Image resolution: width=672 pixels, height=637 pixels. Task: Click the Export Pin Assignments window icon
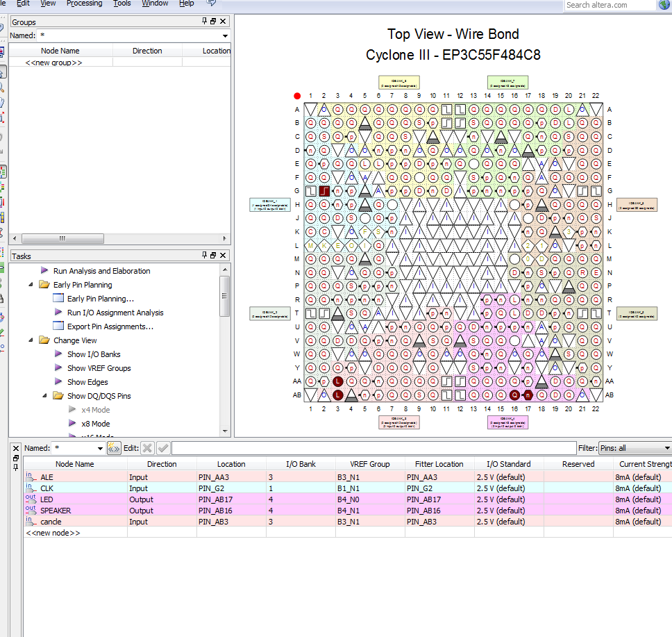point(58,326)
